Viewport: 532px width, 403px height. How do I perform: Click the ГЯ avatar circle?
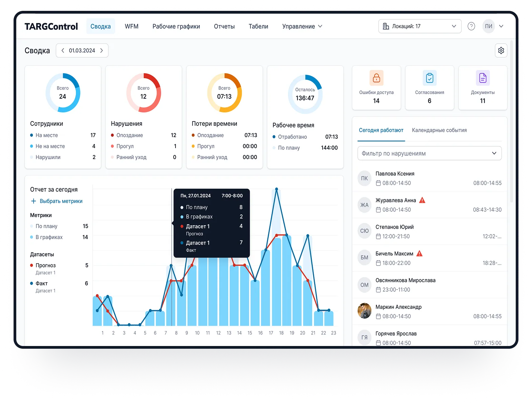[x=364, y=338]
